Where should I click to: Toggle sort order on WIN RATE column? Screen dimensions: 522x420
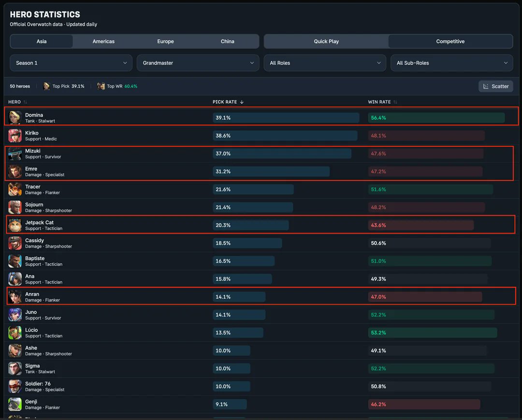tap(394, 102)
